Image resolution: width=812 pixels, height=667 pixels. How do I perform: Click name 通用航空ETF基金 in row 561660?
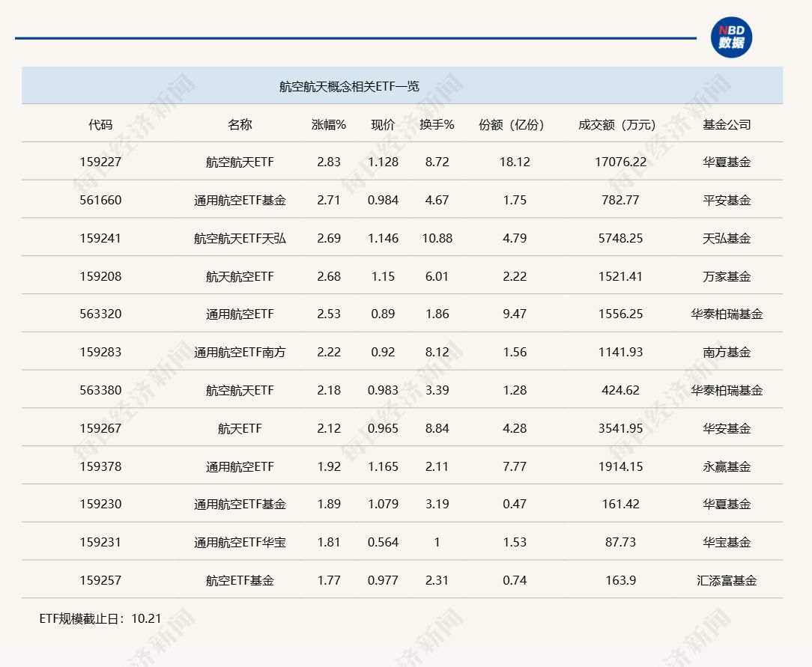point(240,201)
